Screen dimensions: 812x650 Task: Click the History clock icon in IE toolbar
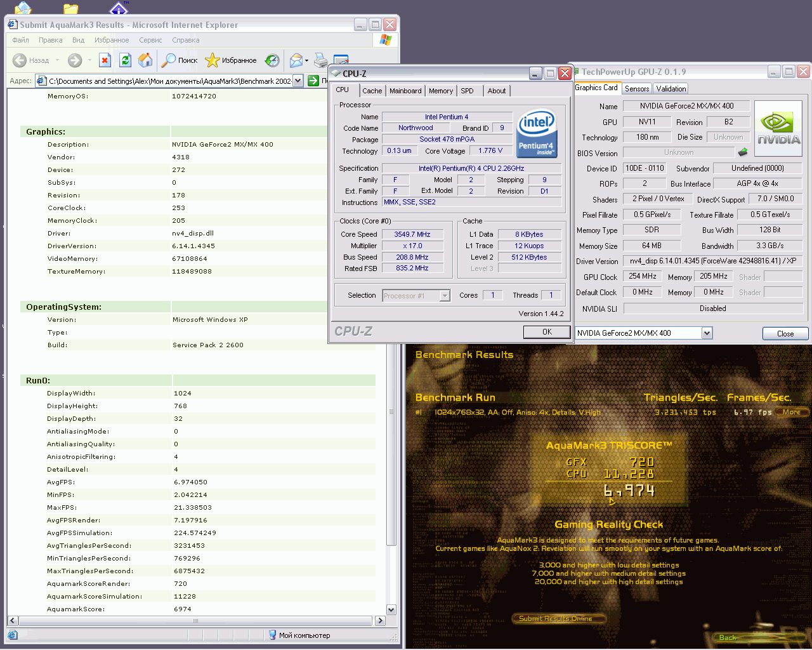(x=272, y=60)
